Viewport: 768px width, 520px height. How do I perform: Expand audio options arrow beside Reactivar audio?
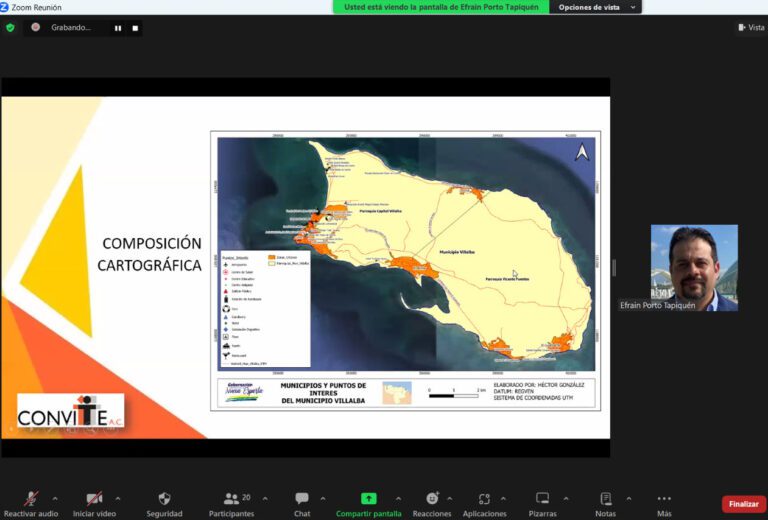55,497
